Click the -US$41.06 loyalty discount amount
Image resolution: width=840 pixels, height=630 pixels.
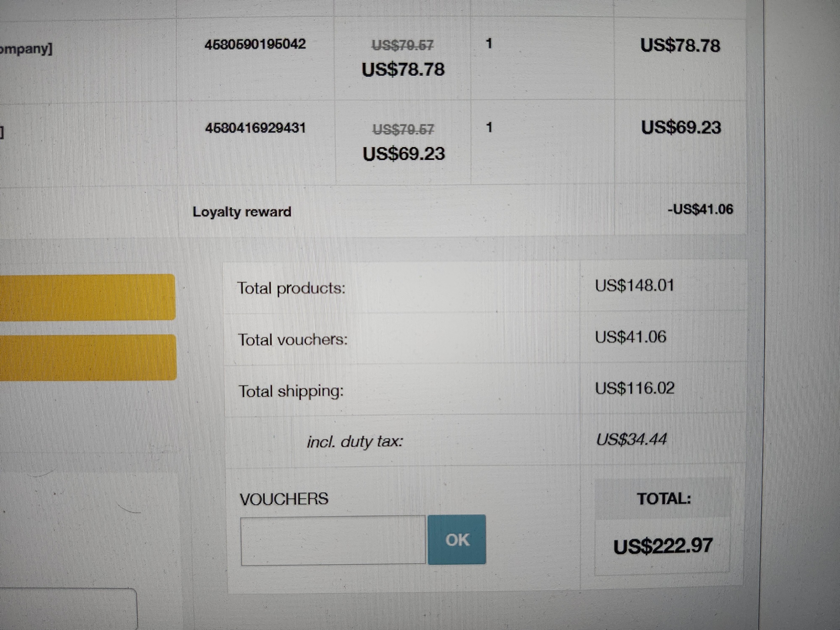click(x=700, y=209)
